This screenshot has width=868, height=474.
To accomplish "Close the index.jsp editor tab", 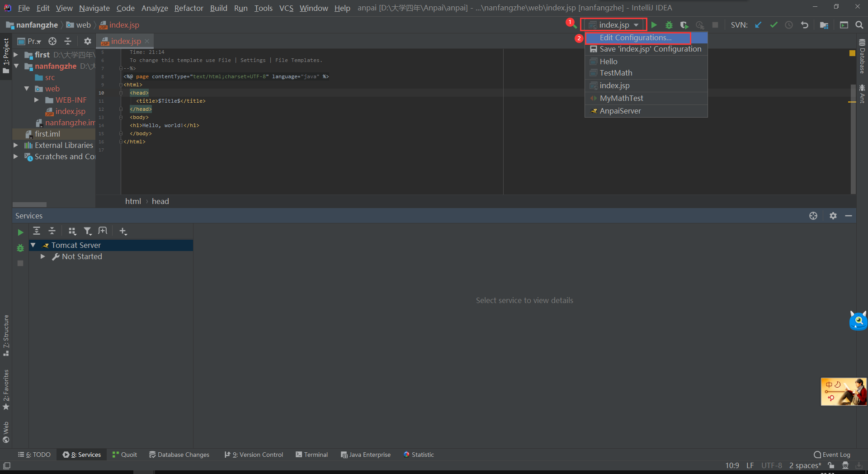I will click(147, 41).
